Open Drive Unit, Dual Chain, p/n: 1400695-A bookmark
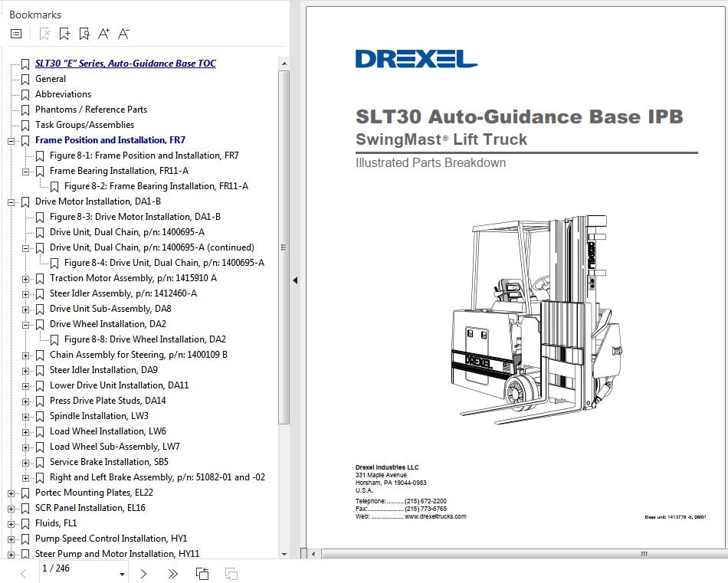728x583 pixels. pyautogui.click(x=126, y=232)
